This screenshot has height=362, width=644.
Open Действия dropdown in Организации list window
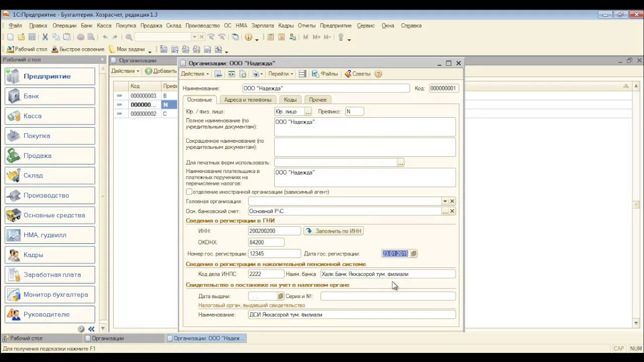125,71
